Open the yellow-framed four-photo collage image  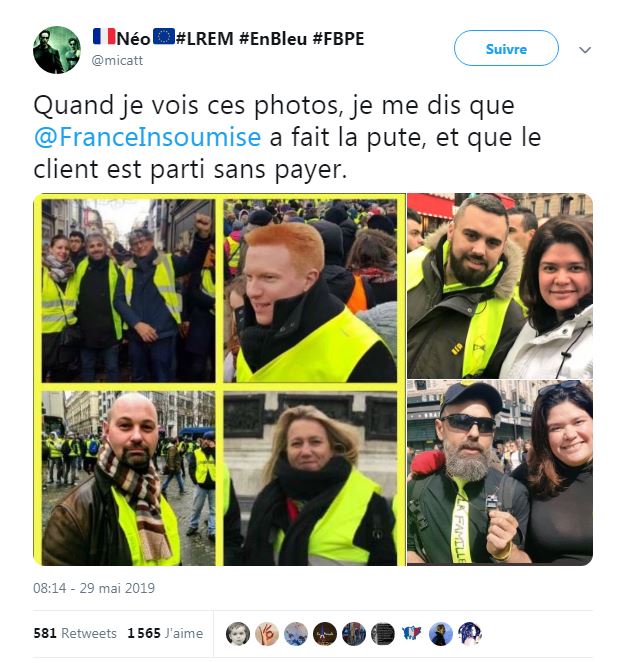coord(219,379)
